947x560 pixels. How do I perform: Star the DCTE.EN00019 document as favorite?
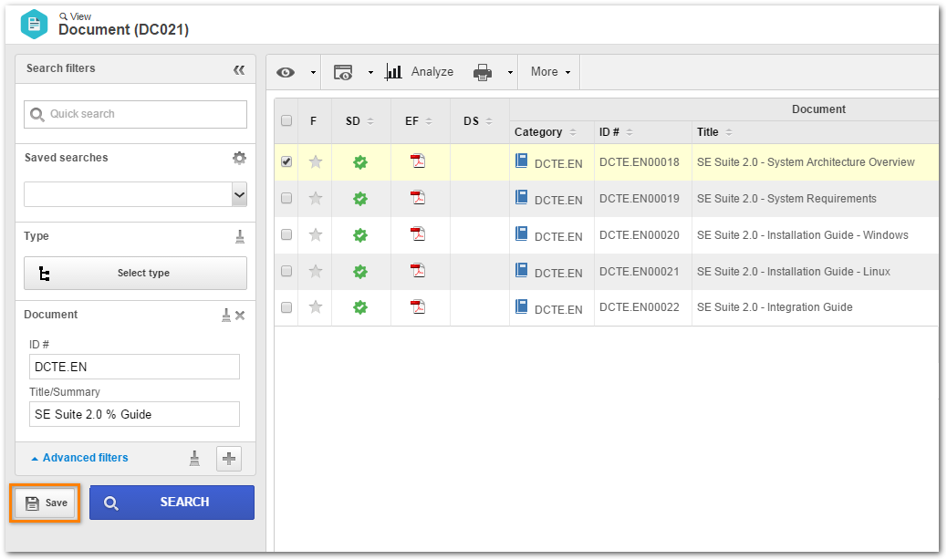316,198
